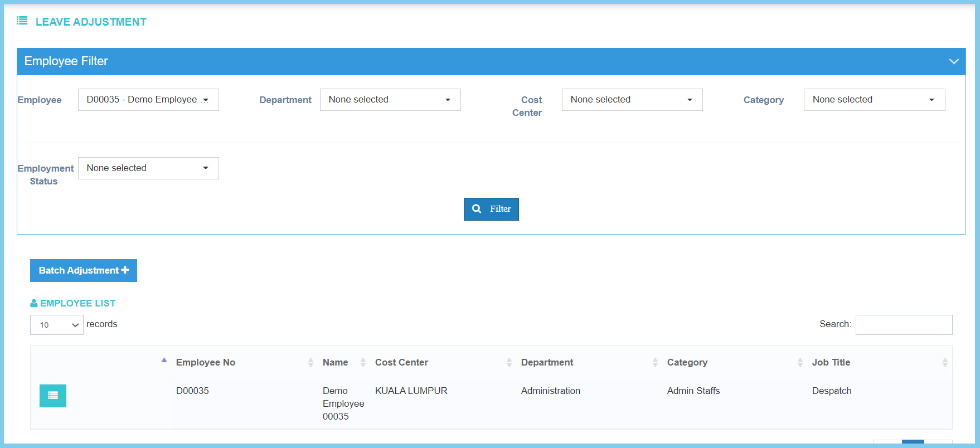Open leave details icon for D00035
Image resolution: width=980 pixels, height=448 pixels.
pyautogui.click(x=53, y=396)
